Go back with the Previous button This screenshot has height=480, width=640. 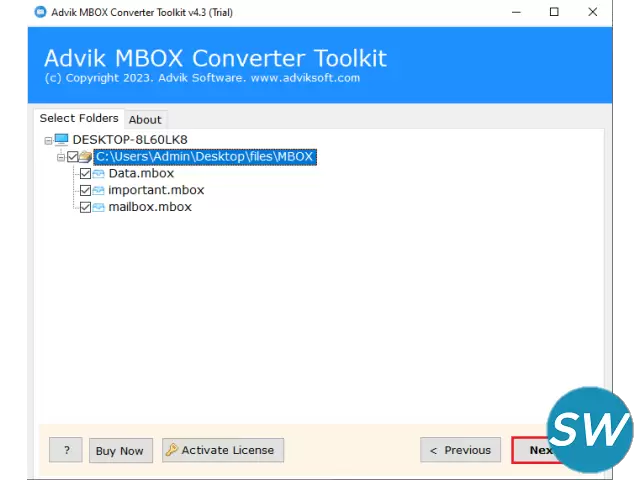[x=460, y=450]
